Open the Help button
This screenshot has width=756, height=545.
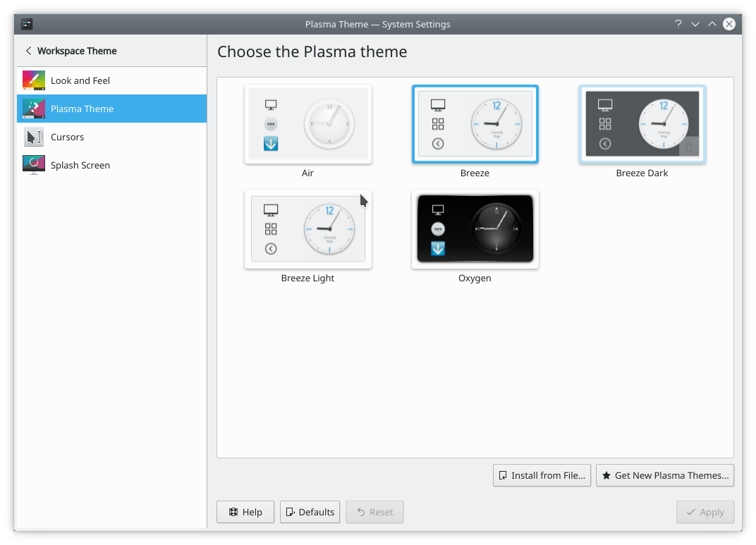[x=245, y=512]
